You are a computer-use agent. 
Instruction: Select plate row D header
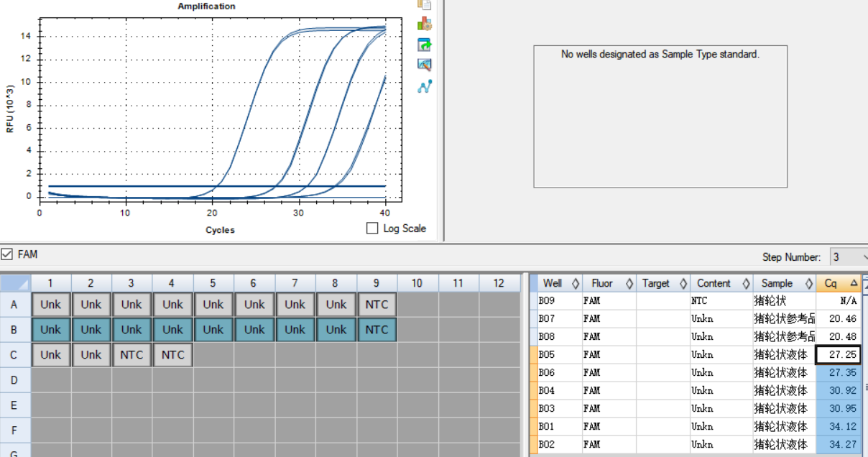click(15, 380)
